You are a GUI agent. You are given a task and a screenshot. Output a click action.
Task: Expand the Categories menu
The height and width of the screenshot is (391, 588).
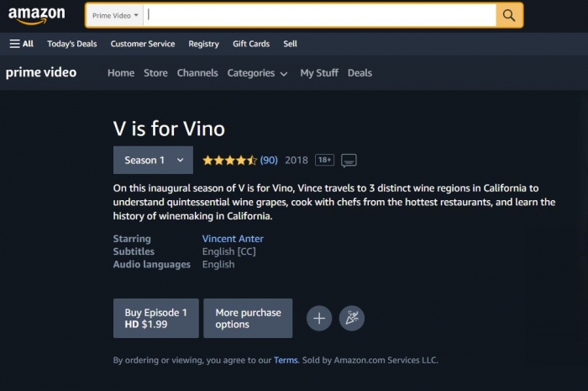pos(257,73)
